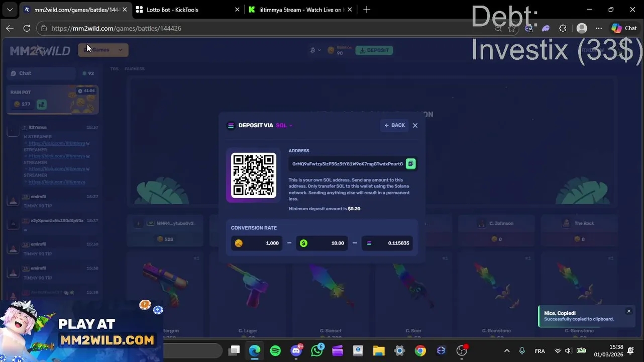Click the browser address bar URL
Image resolution: width=644 pixels, height=362 pixels.
[x=116, y=28]
